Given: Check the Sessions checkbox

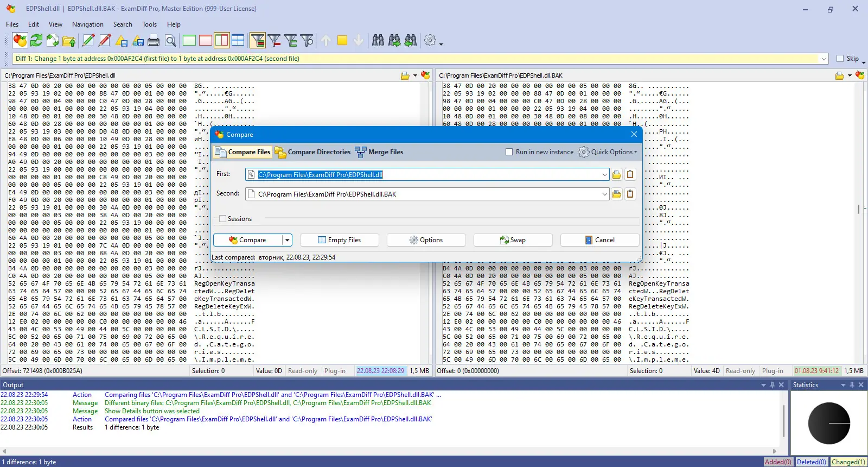Looking at the screenshot, I should [222, 219].
